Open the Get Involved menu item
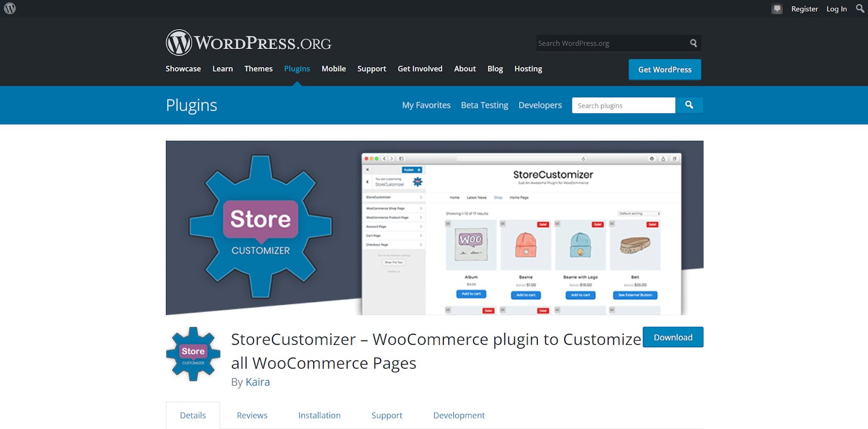868x429 pixels. [420, 69]
